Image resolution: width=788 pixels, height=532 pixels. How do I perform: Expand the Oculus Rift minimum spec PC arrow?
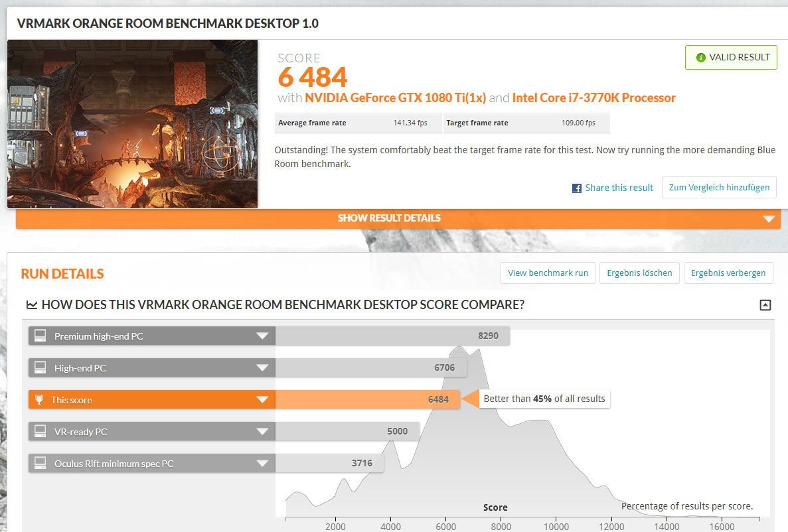262,463
